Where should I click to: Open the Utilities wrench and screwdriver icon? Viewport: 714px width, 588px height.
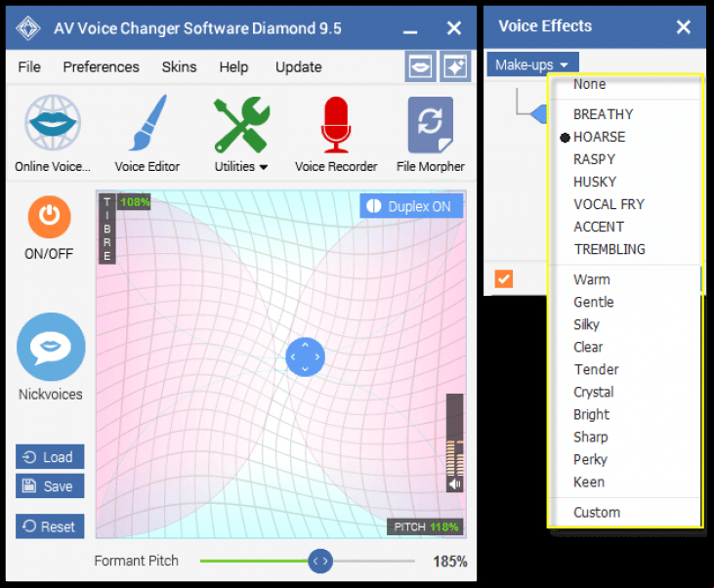tap(242, 124)
